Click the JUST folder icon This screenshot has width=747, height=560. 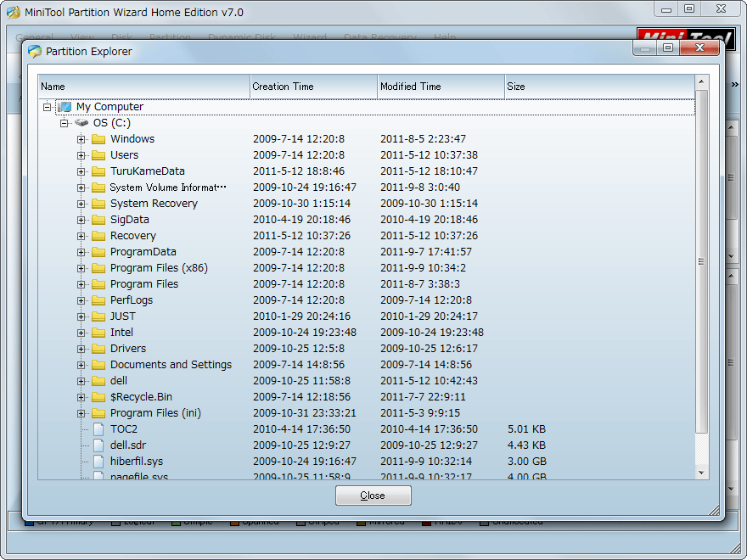pos(98,316)
